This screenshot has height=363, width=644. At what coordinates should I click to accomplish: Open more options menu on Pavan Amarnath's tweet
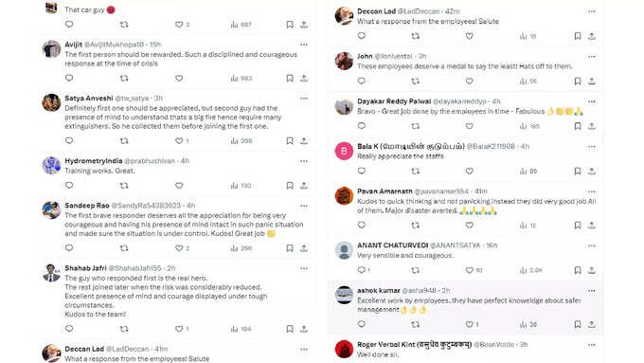pos(592,191)
